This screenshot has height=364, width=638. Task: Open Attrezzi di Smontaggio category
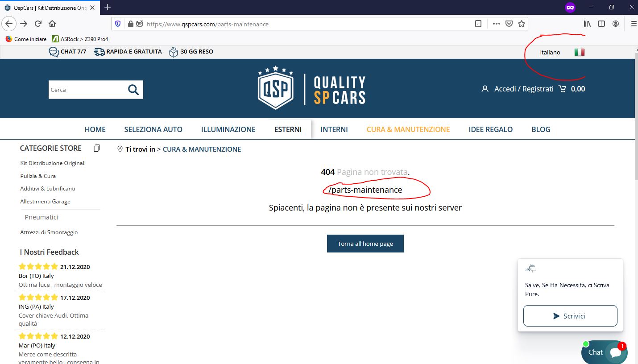tap(49, 232)
